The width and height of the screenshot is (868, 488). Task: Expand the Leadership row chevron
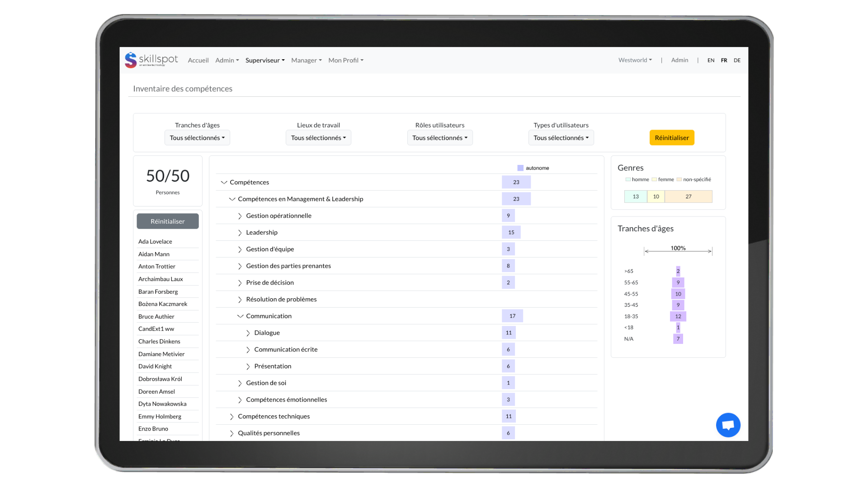click(240, 233)
